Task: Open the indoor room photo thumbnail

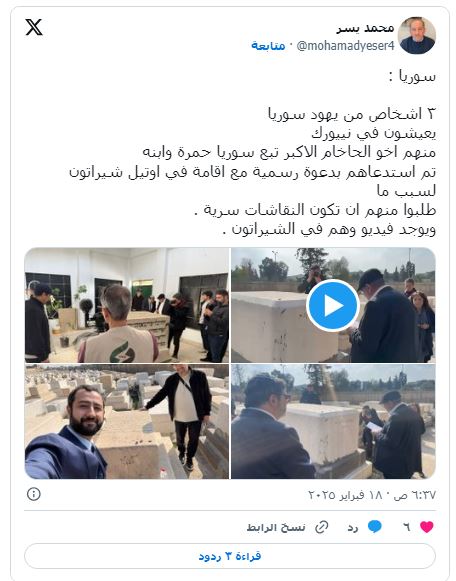Action: (x=127, y=305)
